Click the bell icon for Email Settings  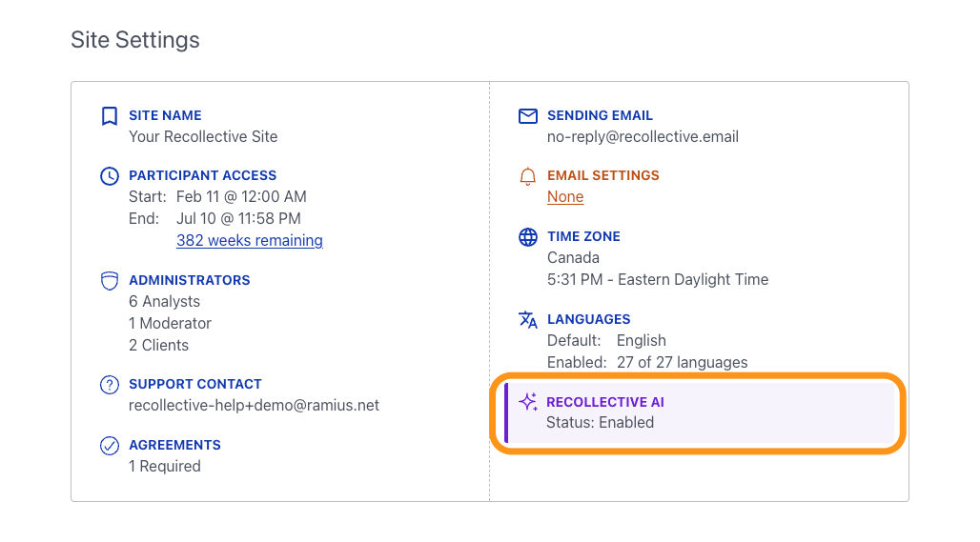[528, 177]
